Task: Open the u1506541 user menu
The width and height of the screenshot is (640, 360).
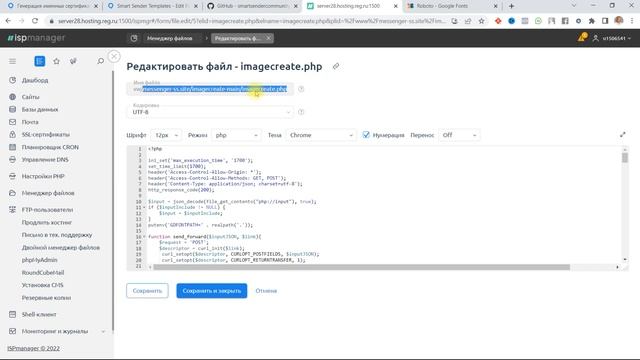Action: [611, 38]
